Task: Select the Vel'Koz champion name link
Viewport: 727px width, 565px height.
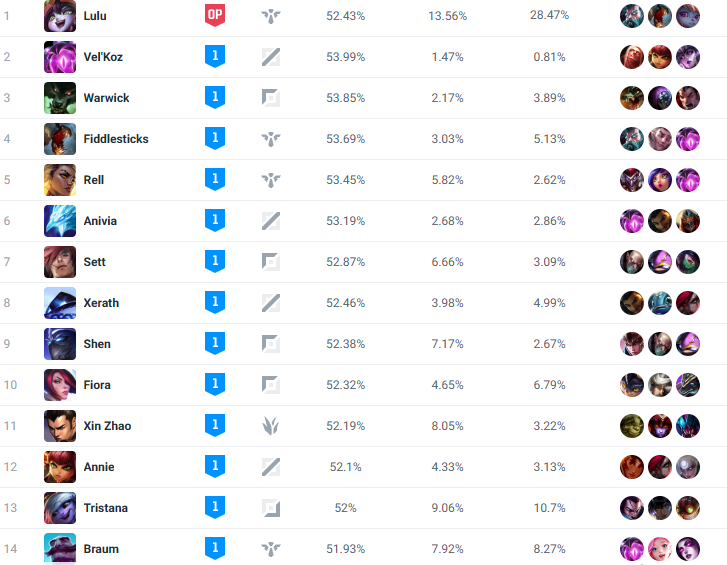Action: (103, 57)
